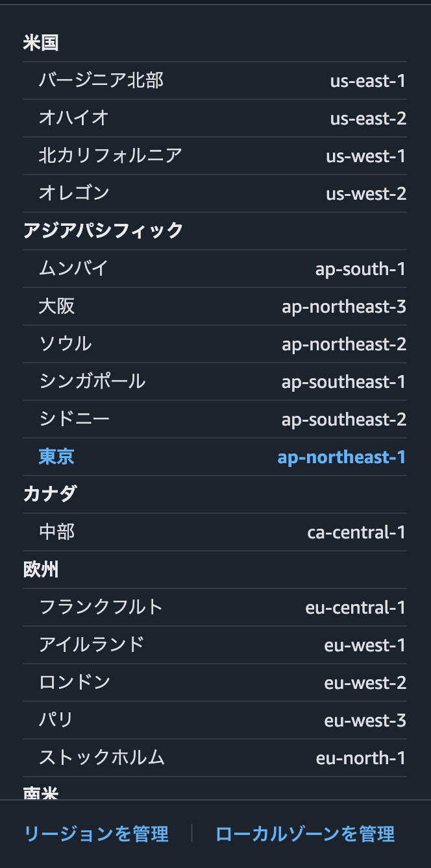Switch to the オハイオ us-east-2 region
This screenshot has height=868, width=431.
point(214,118)
